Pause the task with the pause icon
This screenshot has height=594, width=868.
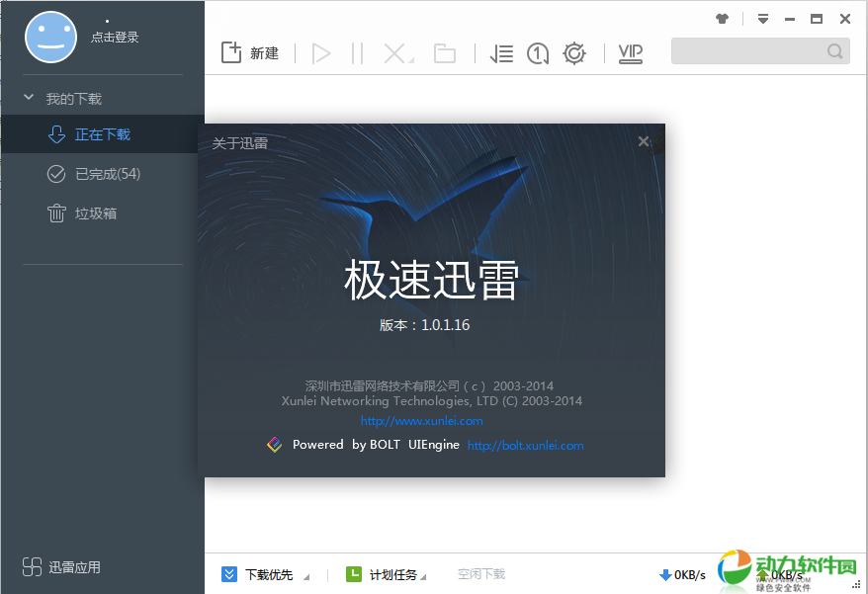[357, 53]
